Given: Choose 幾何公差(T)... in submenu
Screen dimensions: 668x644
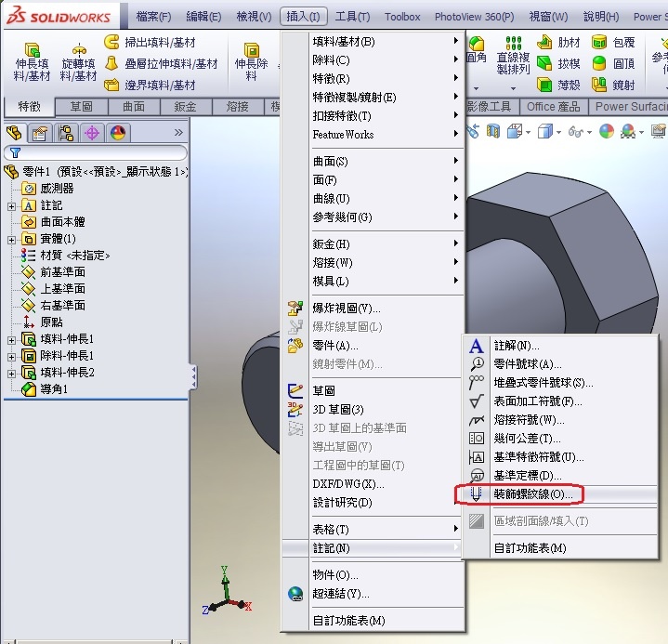Looking at the screenshot, I should point(527,438).
